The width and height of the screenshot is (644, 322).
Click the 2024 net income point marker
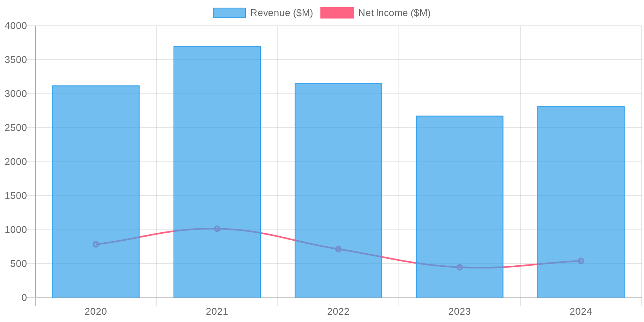pos(581,261)
